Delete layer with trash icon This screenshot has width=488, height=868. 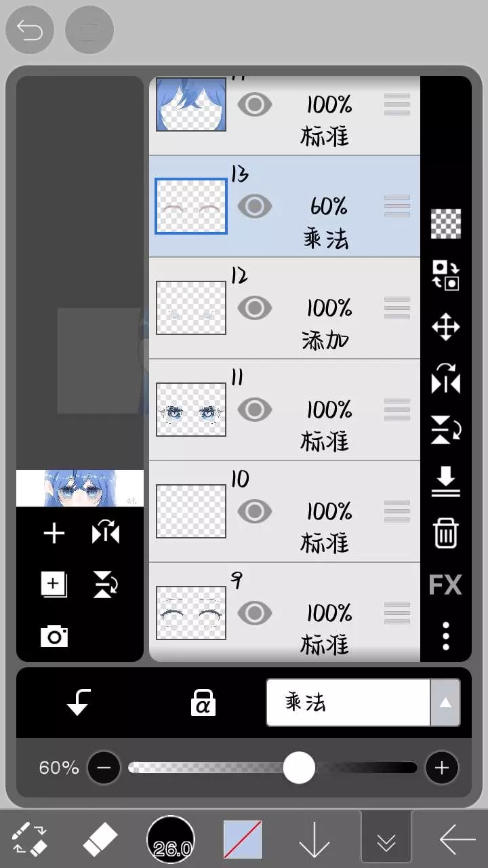[x=445, y=534]
